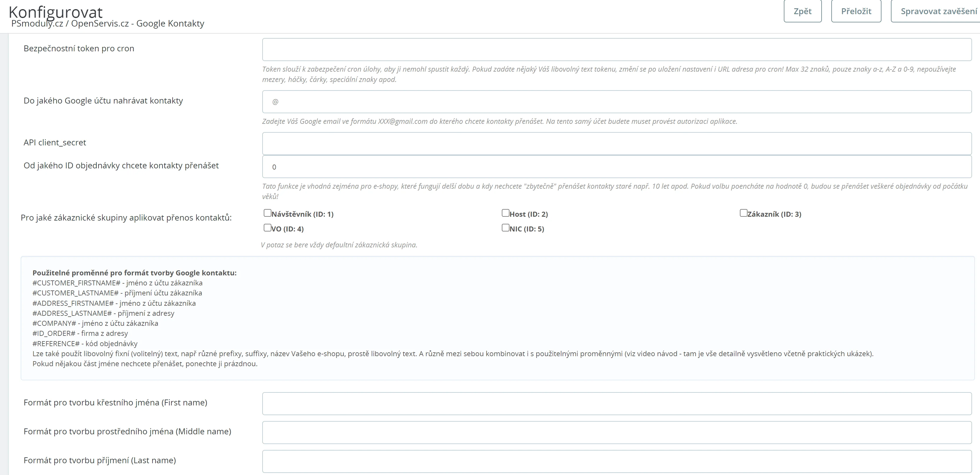
Task: Click the #REFERENCE# variable line
Action: tap(85, 343)
